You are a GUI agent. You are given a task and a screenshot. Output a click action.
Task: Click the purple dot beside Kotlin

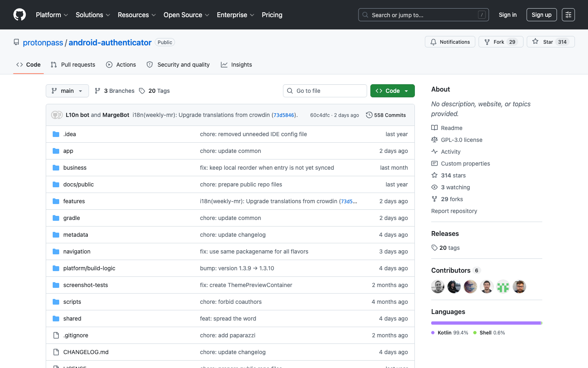click(433, 333)
